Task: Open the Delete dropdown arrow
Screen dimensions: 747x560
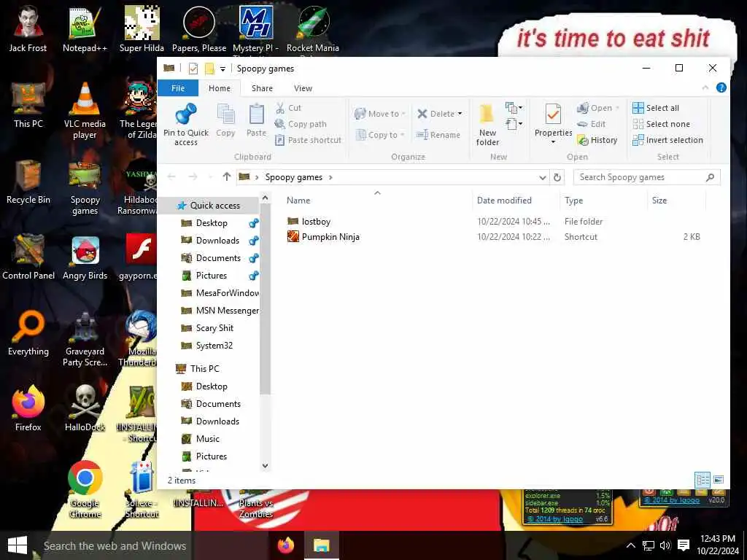Action: click(460, 114)
